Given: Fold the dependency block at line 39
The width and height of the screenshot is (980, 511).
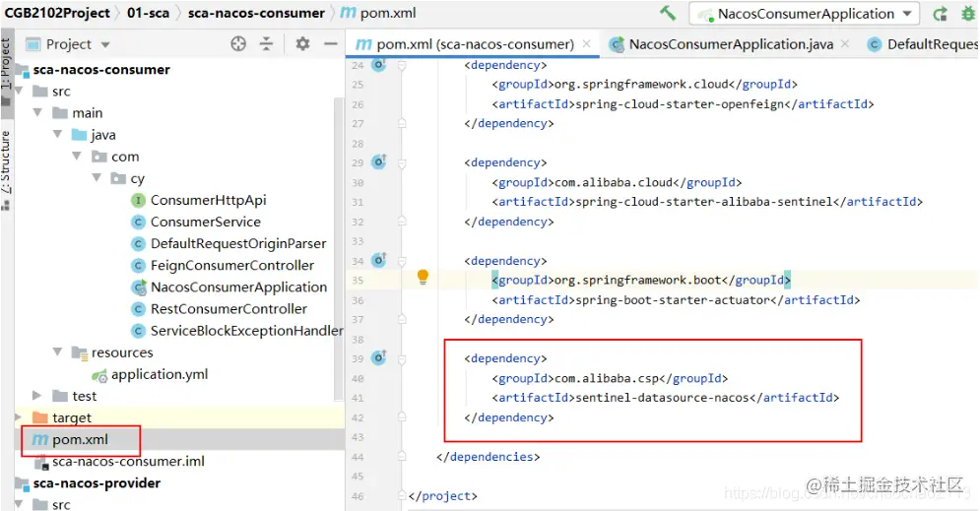Looking at the screenshot, I should (x=402, y=359).
